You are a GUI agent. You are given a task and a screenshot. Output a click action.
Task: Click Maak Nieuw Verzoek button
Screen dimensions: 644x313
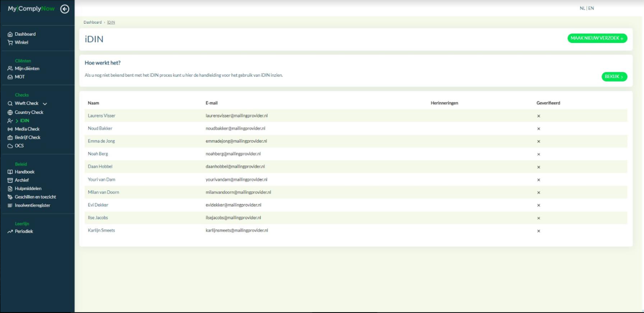[x=597, y=39]
